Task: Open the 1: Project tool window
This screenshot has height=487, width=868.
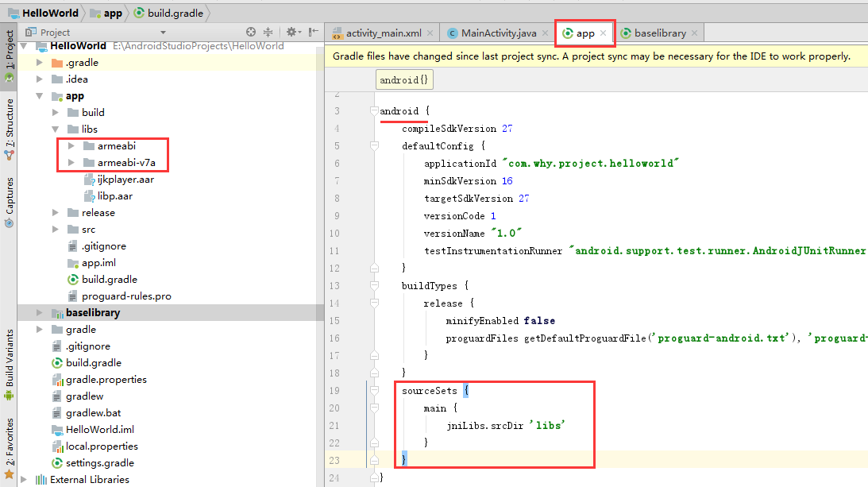Action: point(9,55)
